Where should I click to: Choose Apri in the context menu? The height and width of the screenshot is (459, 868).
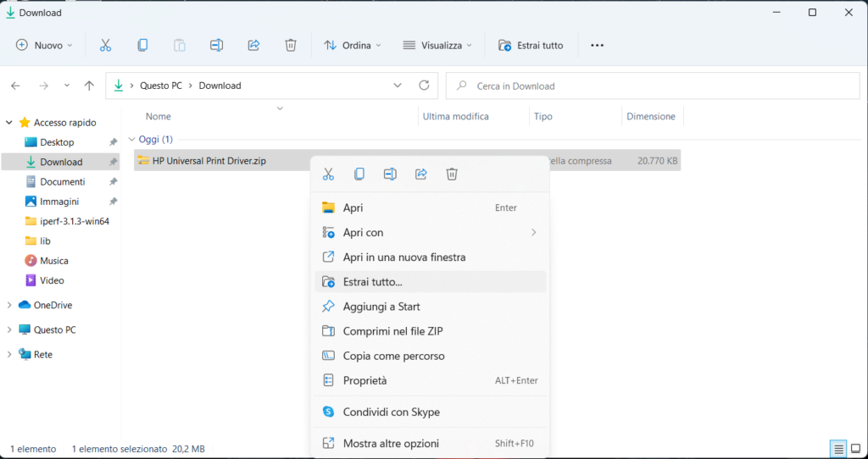(x=430, y=208)
